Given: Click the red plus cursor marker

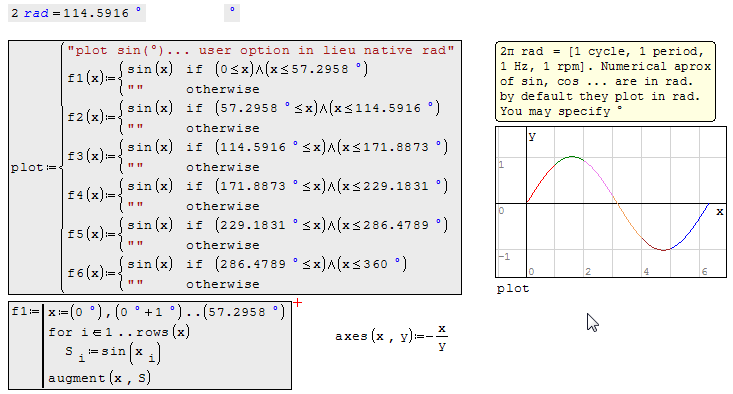Looking at the screenshot, I should point(298,303).
